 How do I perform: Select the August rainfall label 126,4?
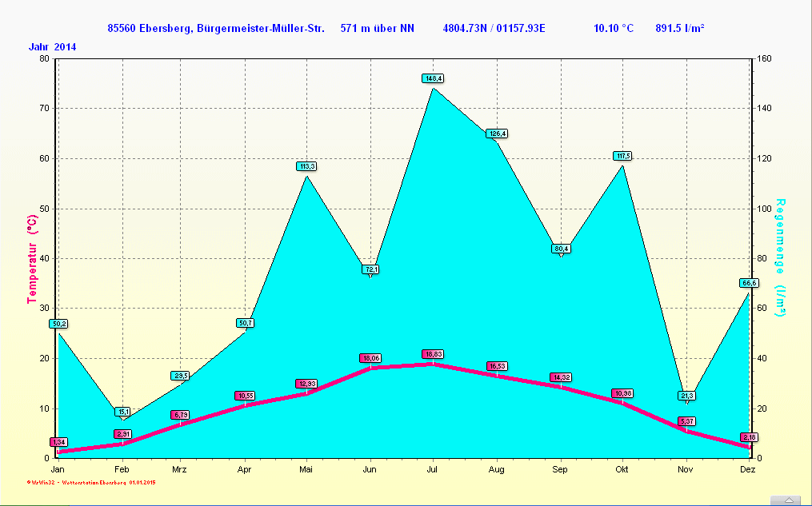(497, 133)
